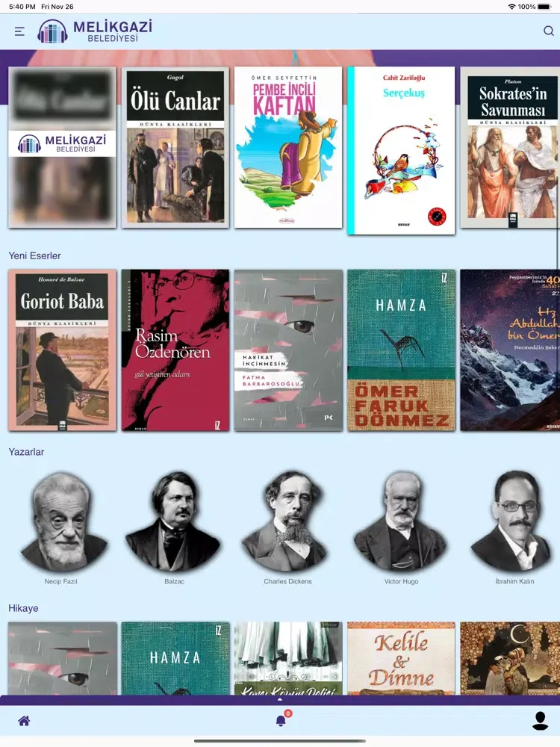Open notifications bell icon

pyautogui.click(x=281, y=720)
